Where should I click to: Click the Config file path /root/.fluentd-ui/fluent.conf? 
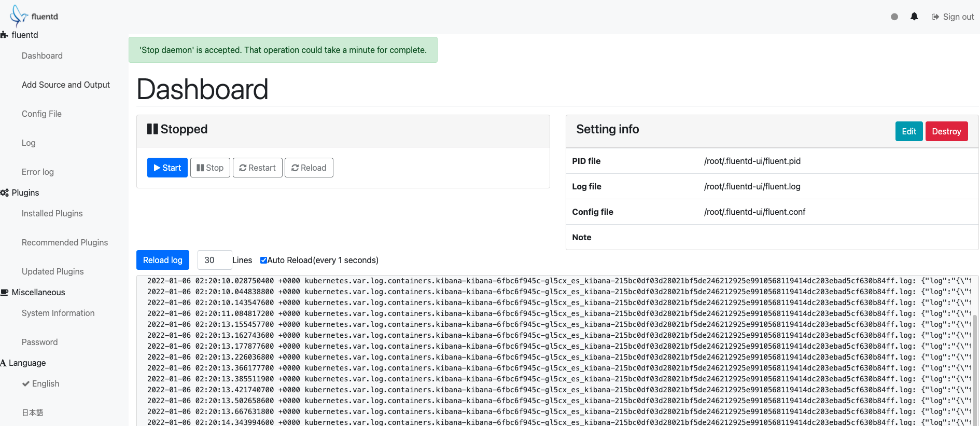(x=754, y=212)
